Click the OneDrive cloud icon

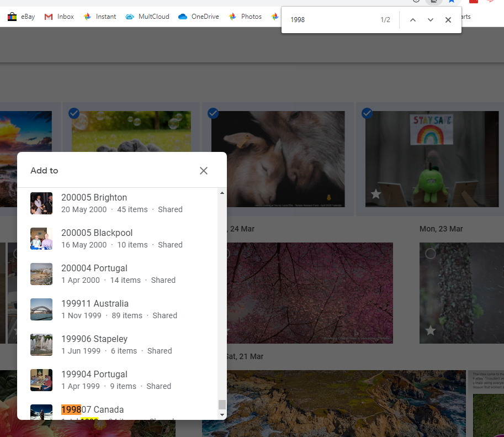click(183, 17)
